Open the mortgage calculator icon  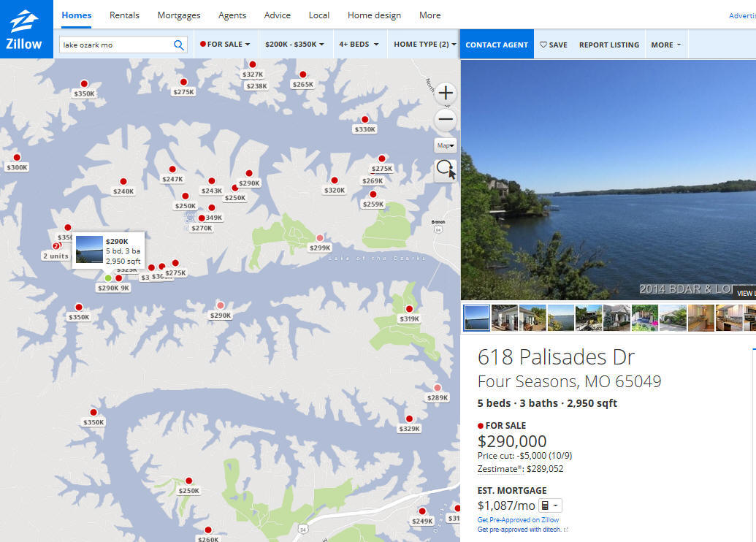point(549,505)
